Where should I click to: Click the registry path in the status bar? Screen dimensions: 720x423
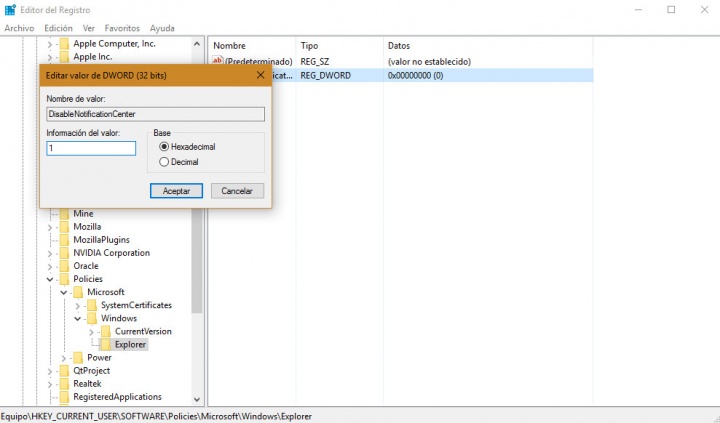156,417
